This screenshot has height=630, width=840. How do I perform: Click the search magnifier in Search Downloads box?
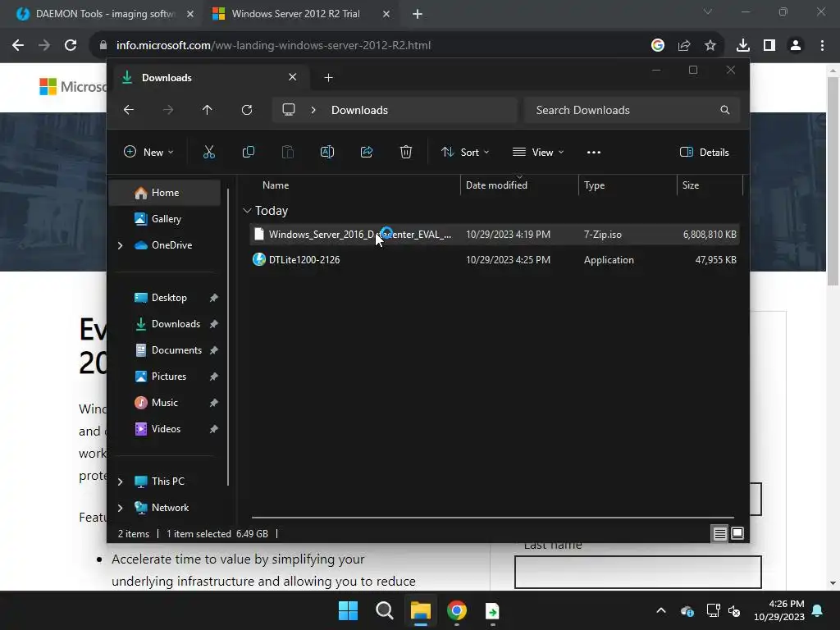(x=725, y=110)
